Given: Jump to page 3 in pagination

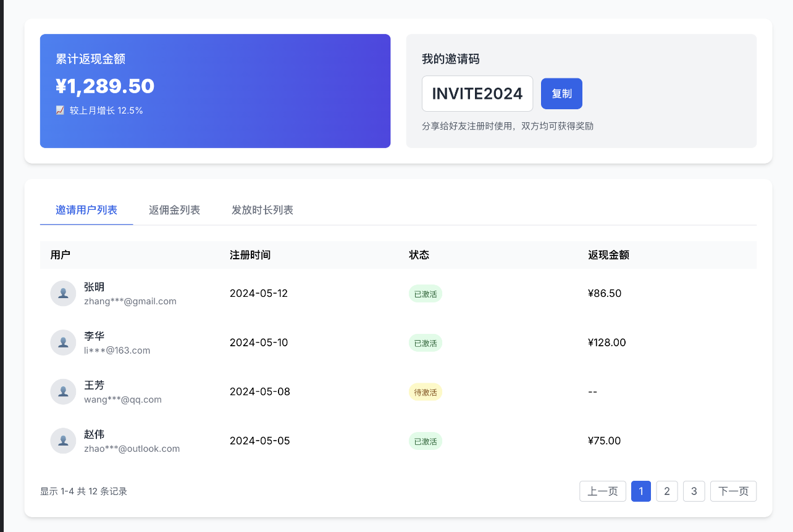Looking at the screenshot, I should pos(694,491).
